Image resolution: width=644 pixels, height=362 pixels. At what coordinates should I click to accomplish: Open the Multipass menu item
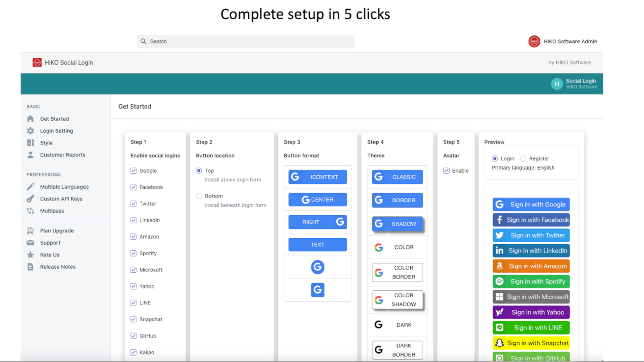click(52, 211)
